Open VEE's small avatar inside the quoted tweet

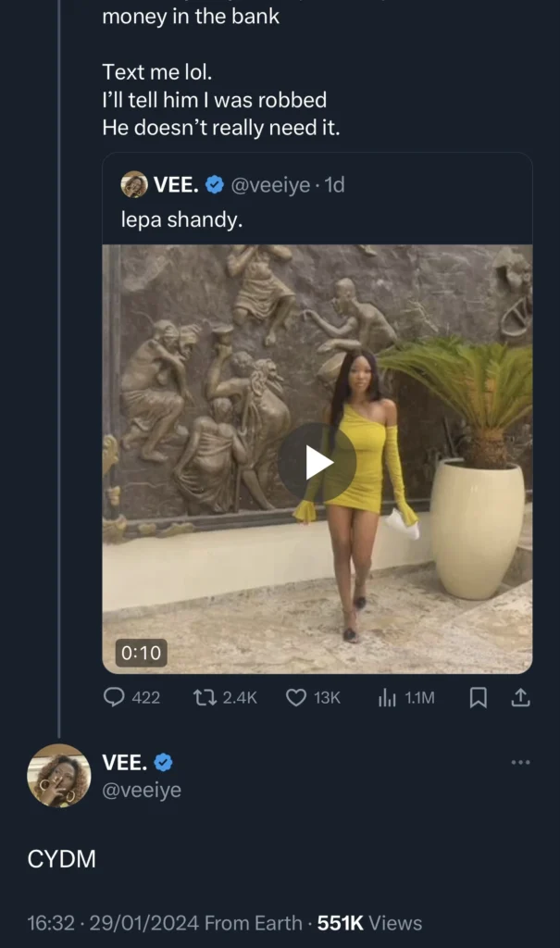click(132, 185)
